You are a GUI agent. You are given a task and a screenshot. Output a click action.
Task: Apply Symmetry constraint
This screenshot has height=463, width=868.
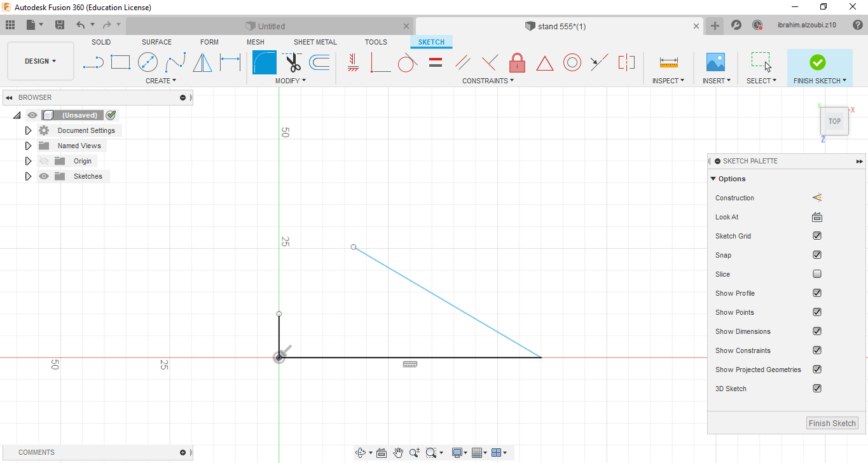tap(626, 62)
